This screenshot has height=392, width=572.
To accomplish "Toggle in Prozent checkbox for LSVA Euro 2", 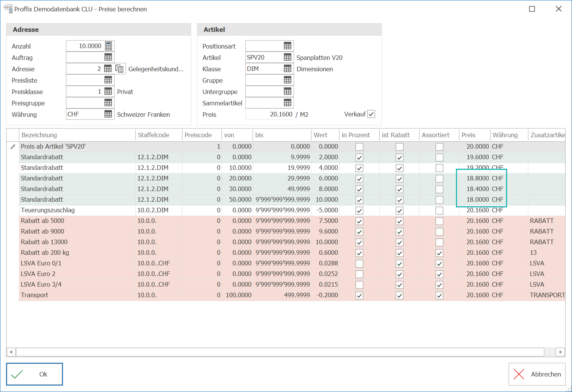I will coord(359,274).
